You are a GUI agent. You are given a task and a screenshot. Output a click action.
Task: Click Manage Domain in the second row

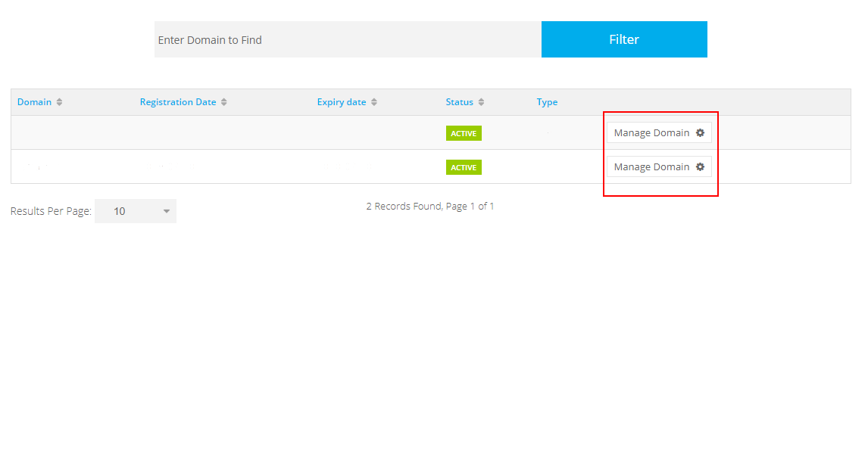(x=659, y=167)
